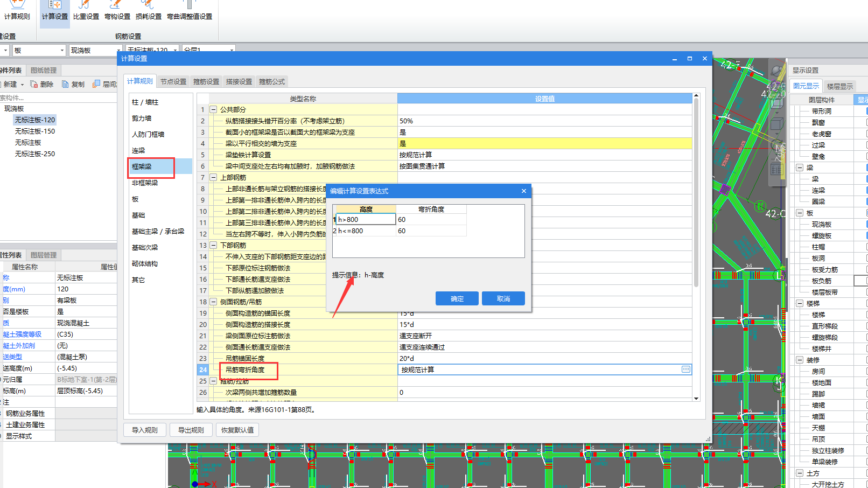Collapse the 上部钢筋 group
868x488 pixels.
[213, 177]
